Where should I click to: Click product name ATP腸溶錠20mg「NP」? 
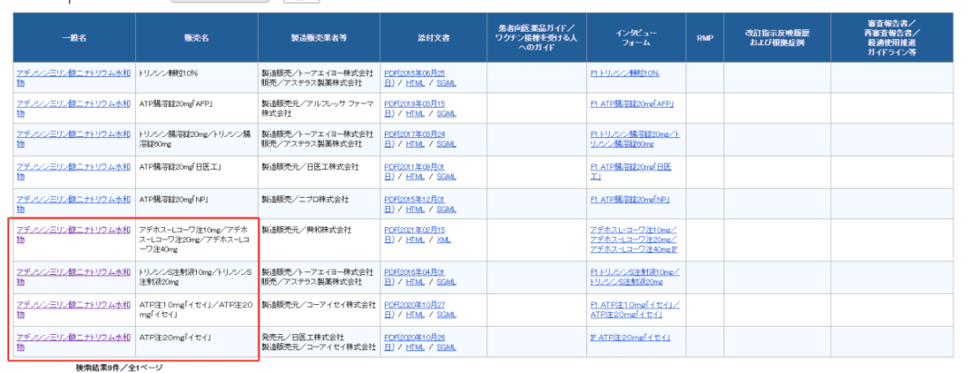(x=174, y=200)
